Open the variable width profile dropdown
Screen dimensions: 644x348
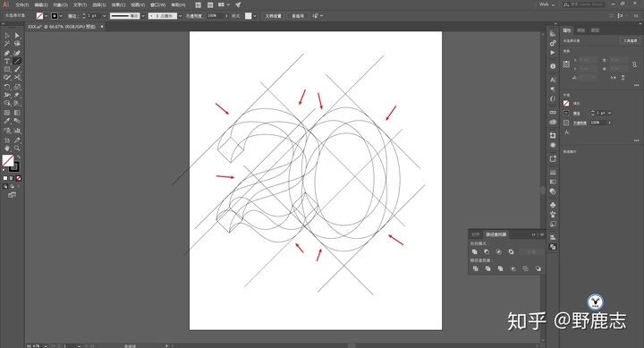coord(143,16)
